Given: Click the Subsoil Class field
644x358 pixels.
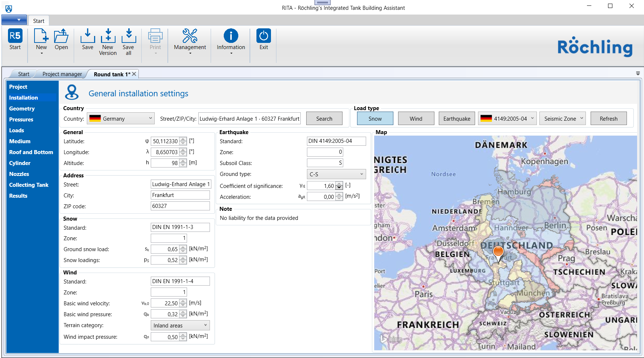Looking at the screenshot, I should pyautogui.click(x=325, y=163).
